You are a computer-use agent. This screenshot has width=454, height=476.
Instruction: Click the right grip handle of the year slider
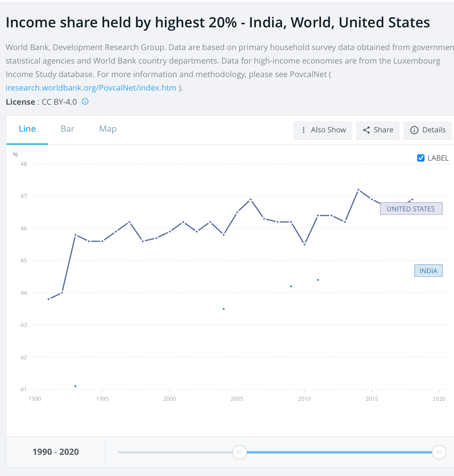439,452
